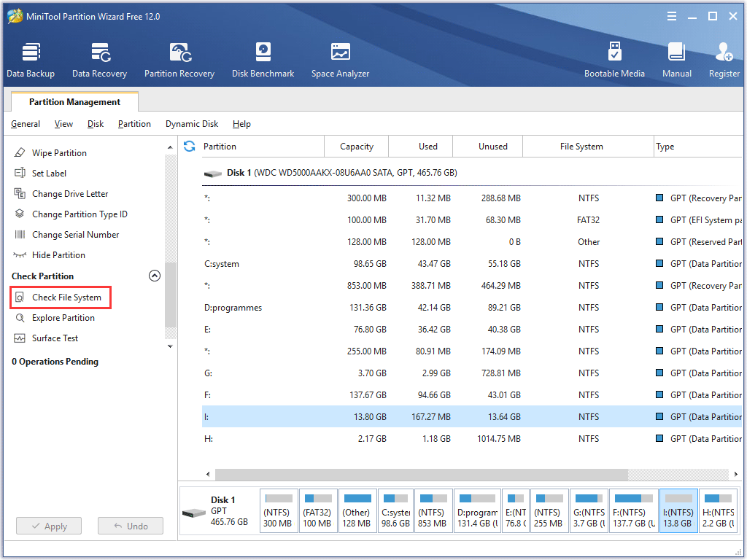
Task: Open the View menu
Action: click(63, 124)
